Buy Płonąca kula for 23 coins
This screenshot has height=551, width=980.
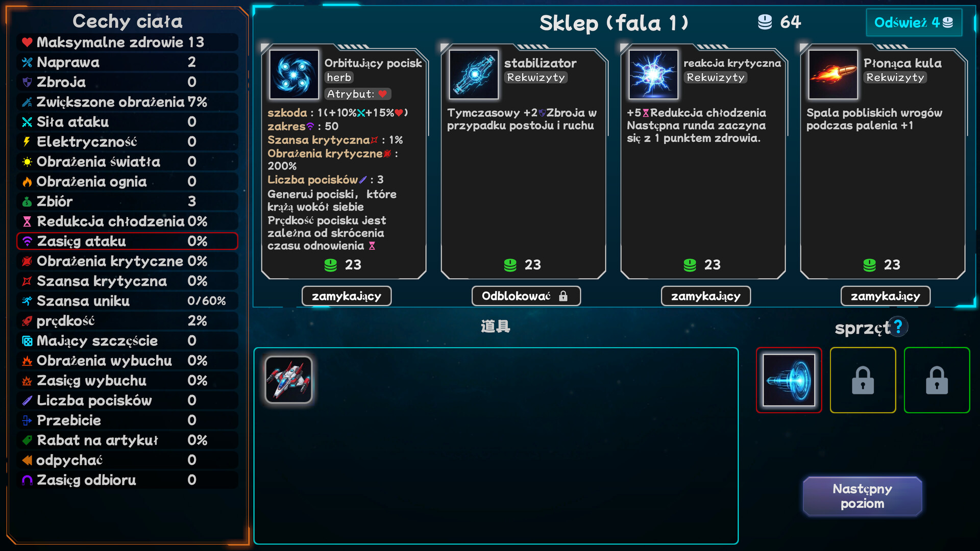pyautogui.click(x=883, y=265)
